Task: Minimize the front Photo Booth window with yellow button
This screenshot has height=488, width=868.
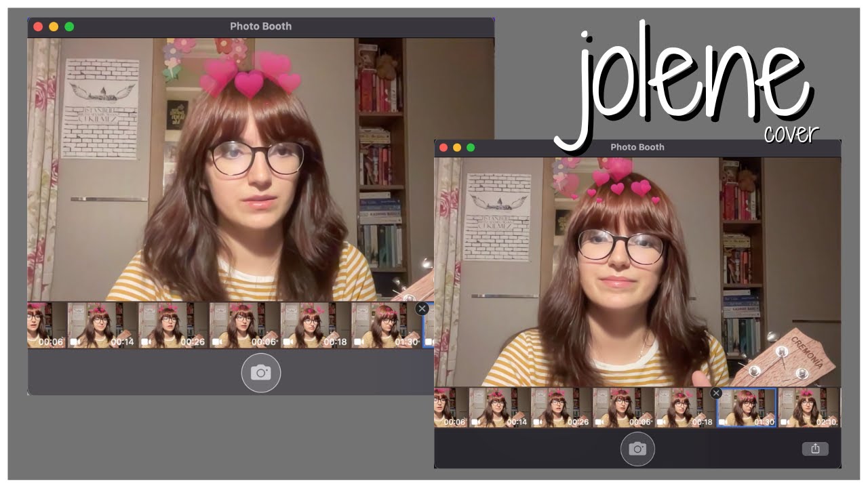Action: [457, 147]
